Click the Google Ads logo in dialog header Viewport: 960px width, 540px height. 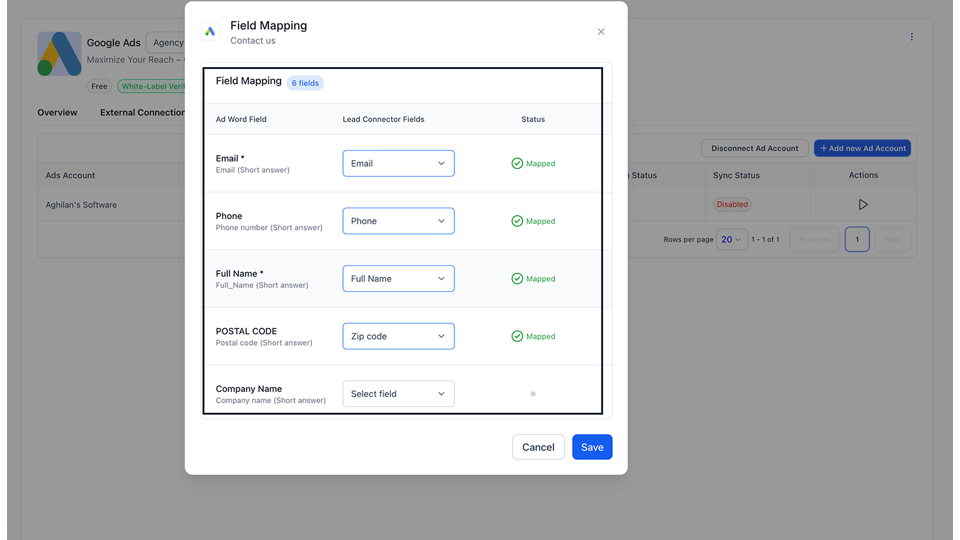210,32
